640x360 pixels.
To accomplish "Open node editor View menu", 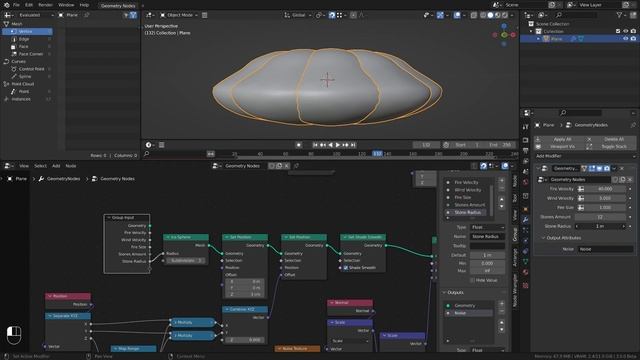I will pyautogui.click(x=24, y=166).
